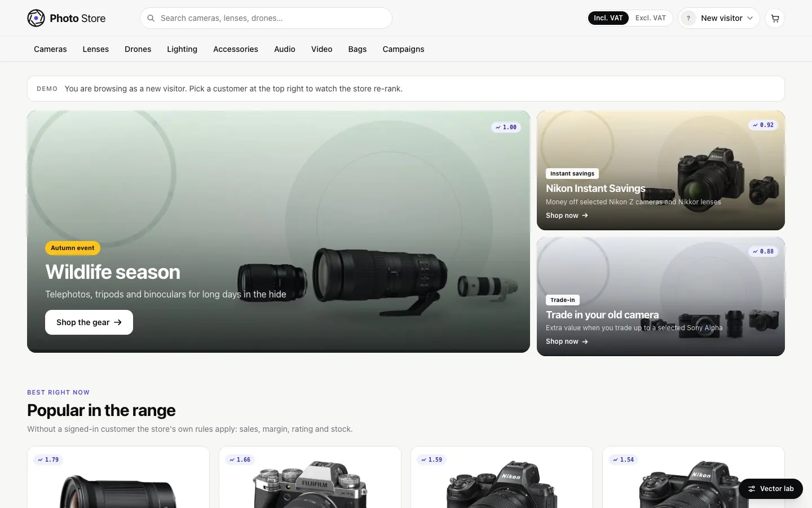
Task: Open the Lighting category menu
Action: point(182,49)
